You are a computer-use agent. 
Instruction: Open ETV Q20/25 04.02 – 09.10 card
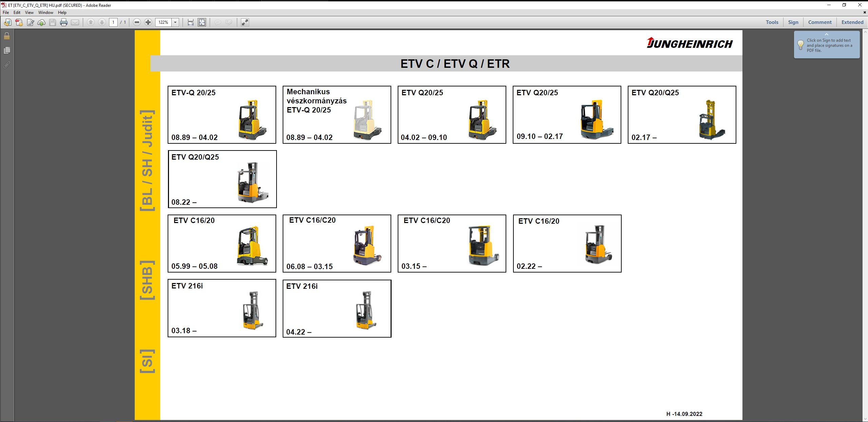coord(452,115)
